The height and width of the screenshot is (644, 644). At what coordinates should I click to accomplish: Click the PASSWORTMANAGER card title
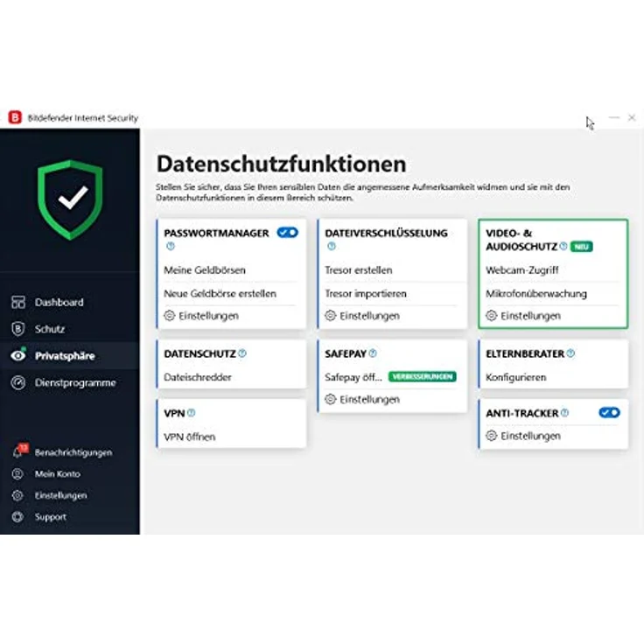216,234
